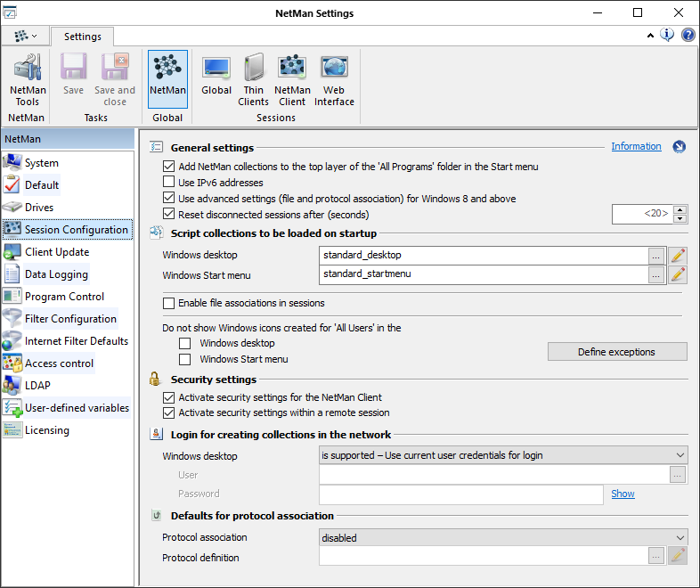Select the Global sessions icon
Viewport: 700px width, 588px height.
pos(216,80)
